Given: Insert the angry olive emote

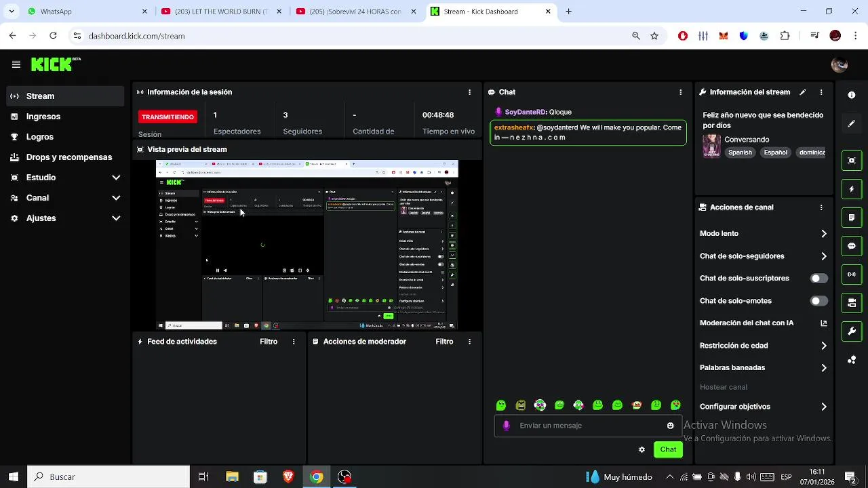Looking at the screenshot, I should click(x=520, y=405).
